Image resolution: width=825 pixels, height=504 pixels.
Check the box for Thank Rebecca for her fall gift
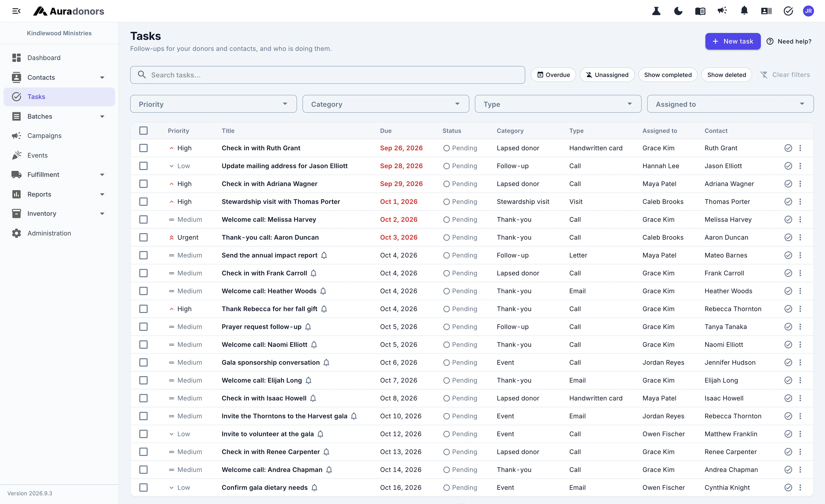pyautogui.click(x=143, y=309)
